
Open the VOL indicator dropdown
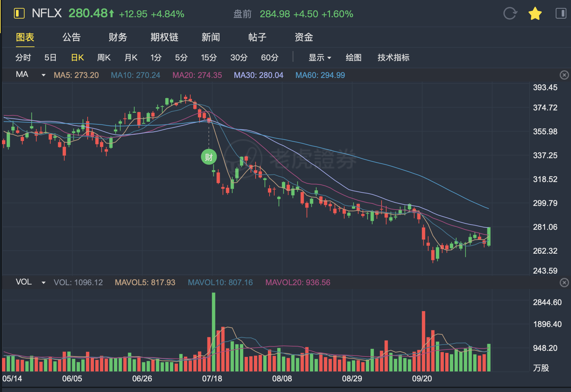[x=43, y=283]
